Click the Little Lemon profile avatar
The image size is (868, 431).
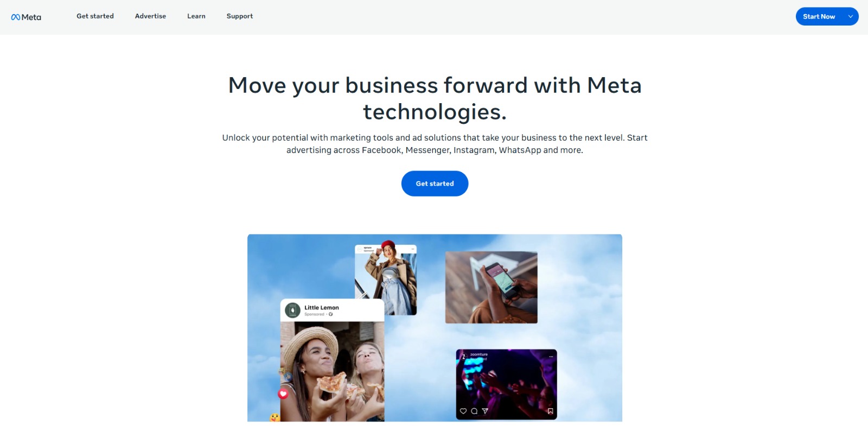click(x=292, y=310)
